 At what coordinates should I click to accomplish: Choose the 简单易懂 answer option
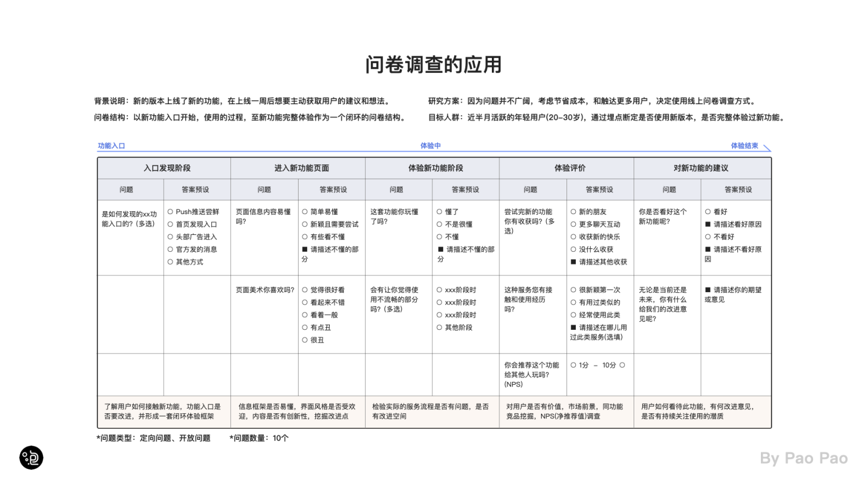305,212
